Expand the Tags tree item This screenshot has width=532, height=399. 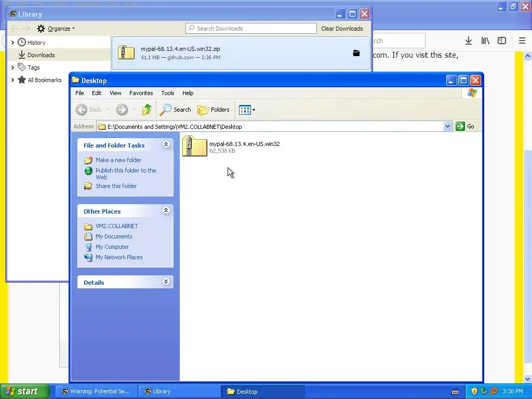click(12, 68)
